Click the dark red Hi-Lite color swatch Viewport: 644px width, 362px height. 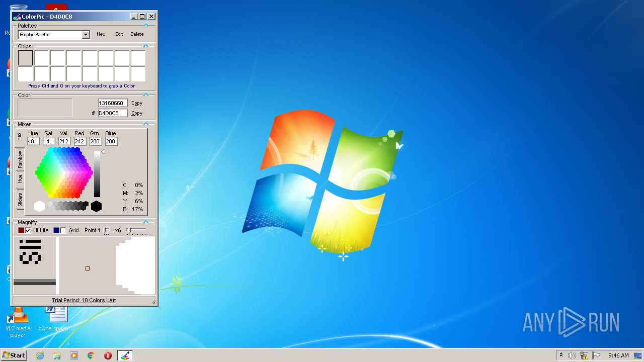[x=21, y=230]
